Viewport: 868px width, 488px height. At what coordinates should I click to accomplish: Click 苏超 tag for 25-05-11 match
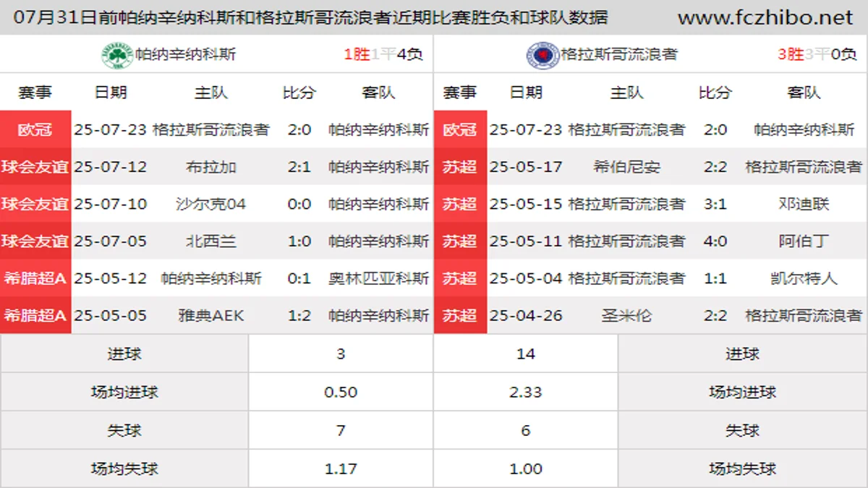pyautogui.click(x=460, y=241)
